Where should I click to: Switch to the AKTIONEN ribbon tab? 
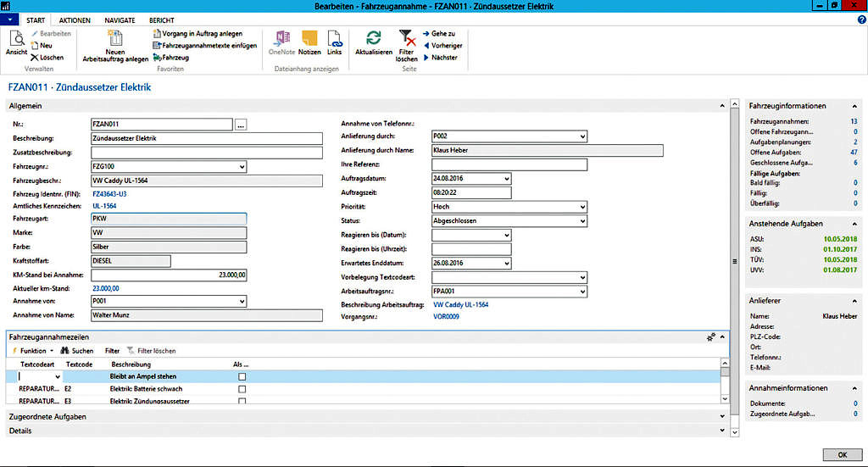click(x=75, y=19)
